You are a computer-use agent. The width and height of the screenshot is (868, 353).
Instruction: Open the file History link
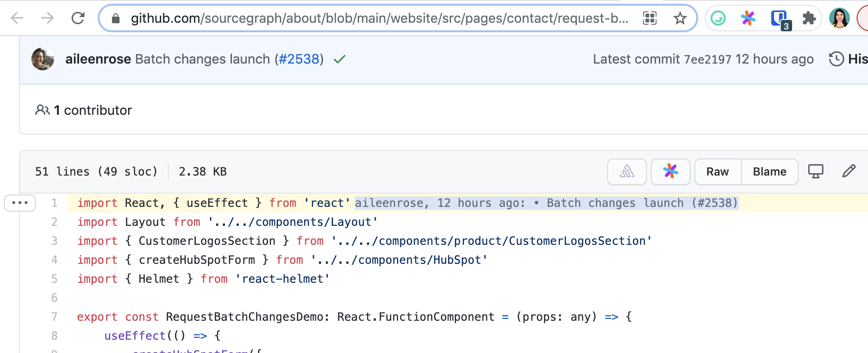849,59
